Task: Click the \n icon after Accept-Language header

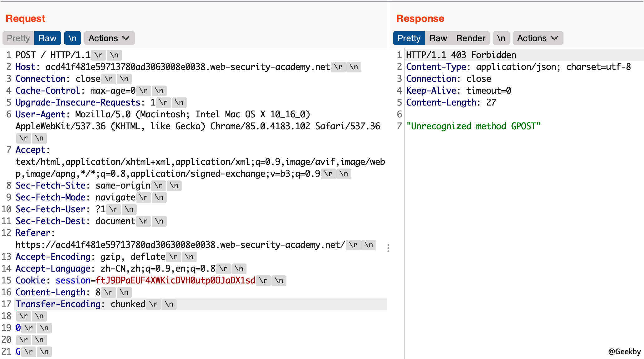Action: pos(239,268)
